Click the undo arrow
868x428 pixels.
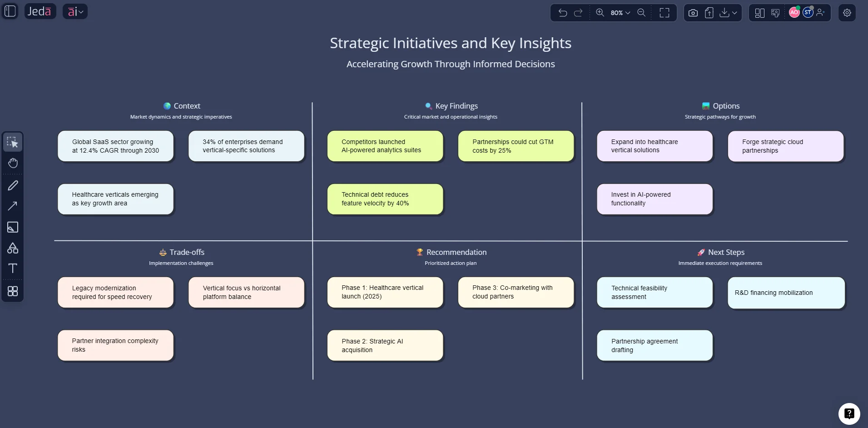(563, 13)
